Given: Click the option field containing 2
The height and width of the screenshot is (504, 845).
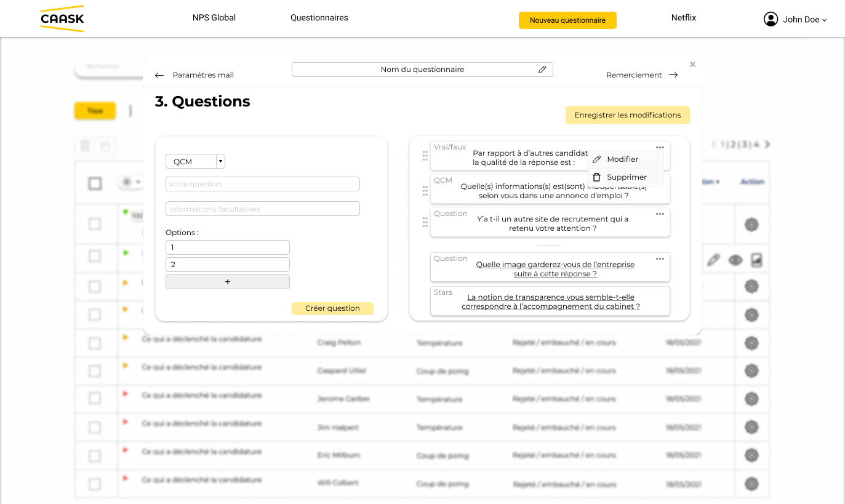Looking at the screenshot, I should coord(228,265).
